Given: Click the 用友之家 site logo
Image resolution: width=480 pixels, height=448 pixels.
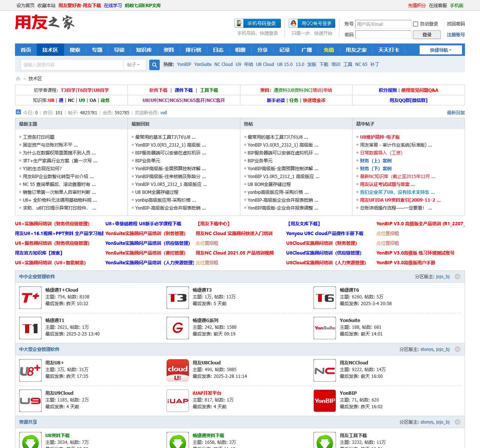Looking at the screenshot, I should click(x=45, y=22).
